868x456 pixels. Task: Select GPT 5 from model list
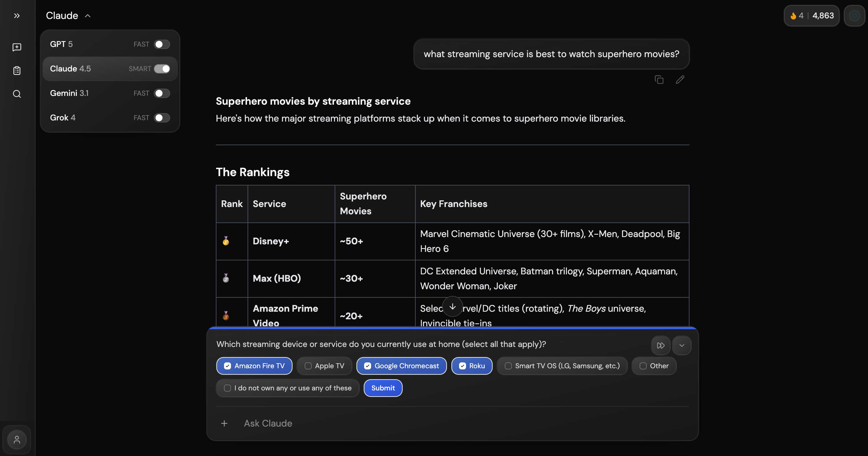(110, 44)
